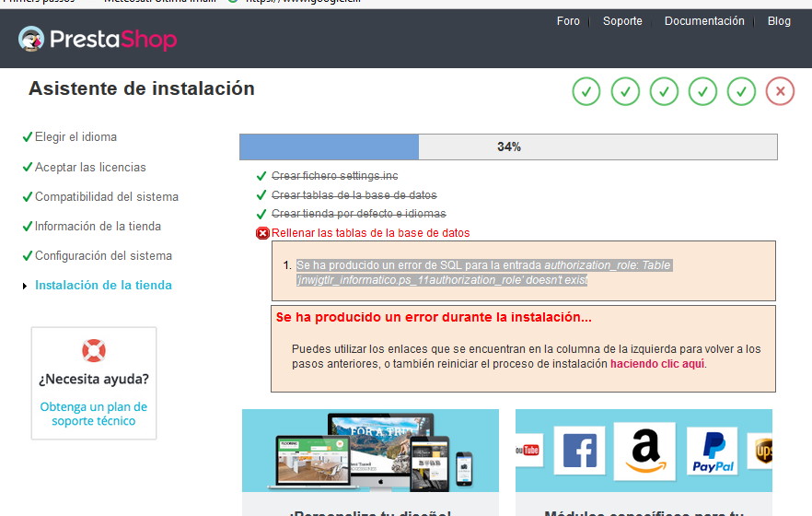Open the Soporte link

point(622,21)
